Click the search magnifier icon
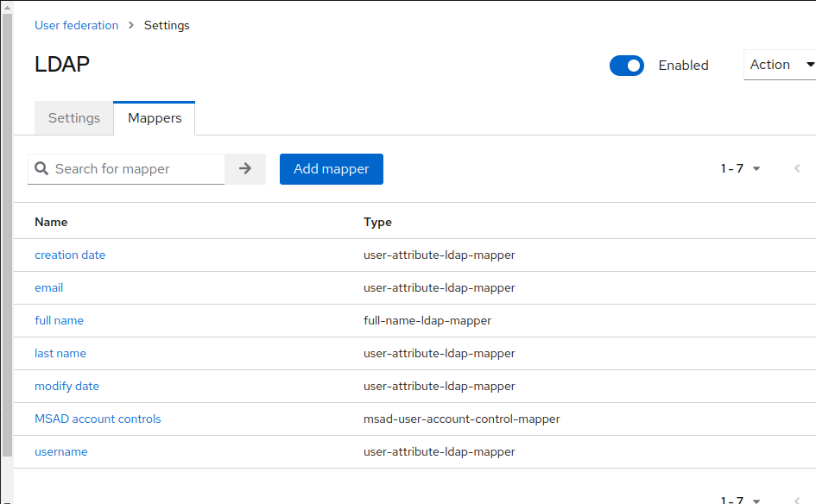The height and width of the screenshot is (504, 816). point(41,168)
